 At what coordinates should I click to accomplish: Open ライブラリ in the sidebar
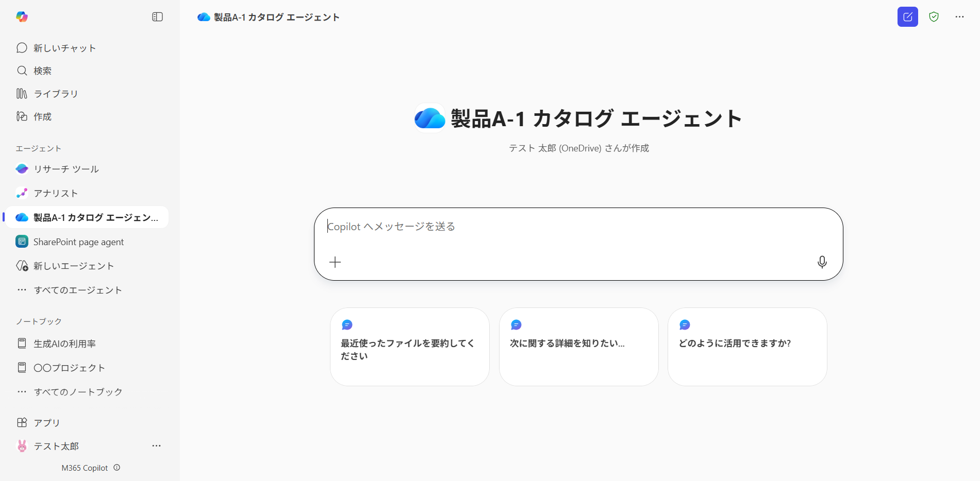56,94
